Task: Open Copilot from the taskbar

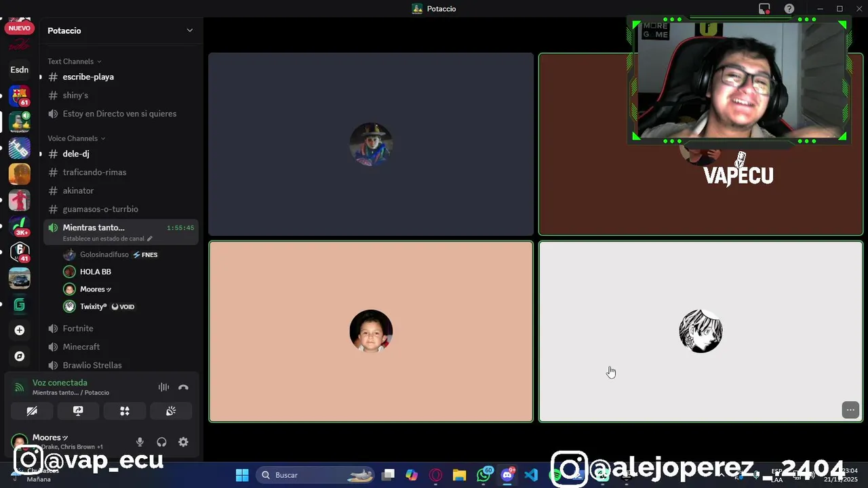Action: click(412, 475)
